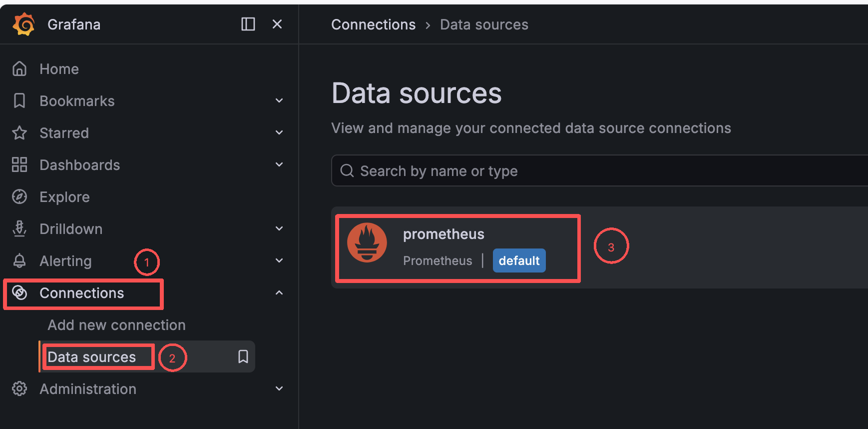Image resolution: width=868 pixels, height=429 pixels.
Task: Open the prometheus data source link
Action: pyautogui.click(x=443, y=234)
